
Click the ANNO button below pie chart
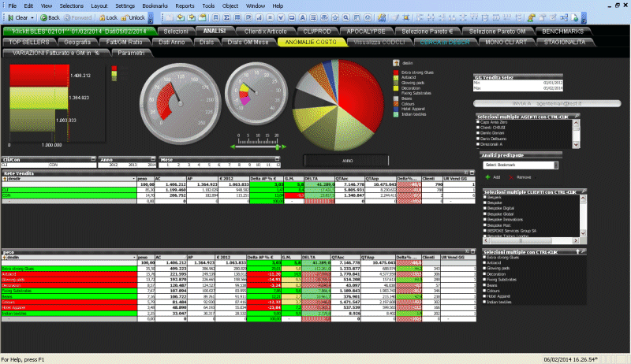[347, 161]
